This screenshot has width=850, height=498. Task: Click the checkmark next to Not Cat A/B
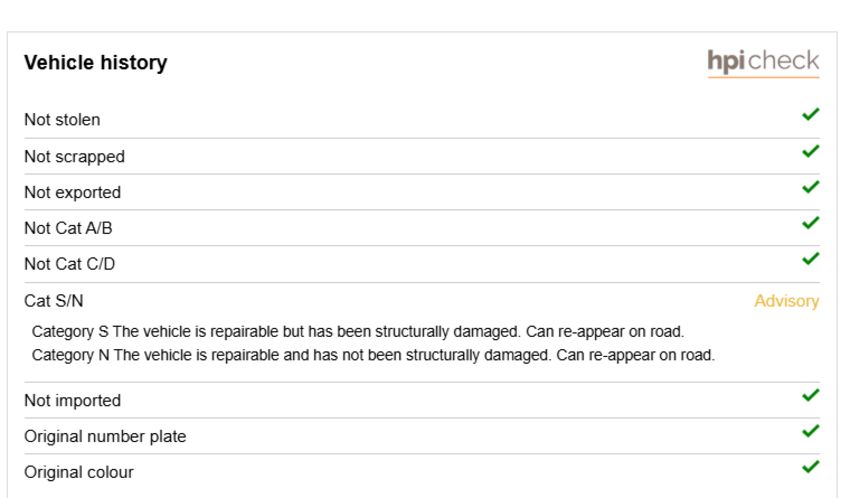811,223
